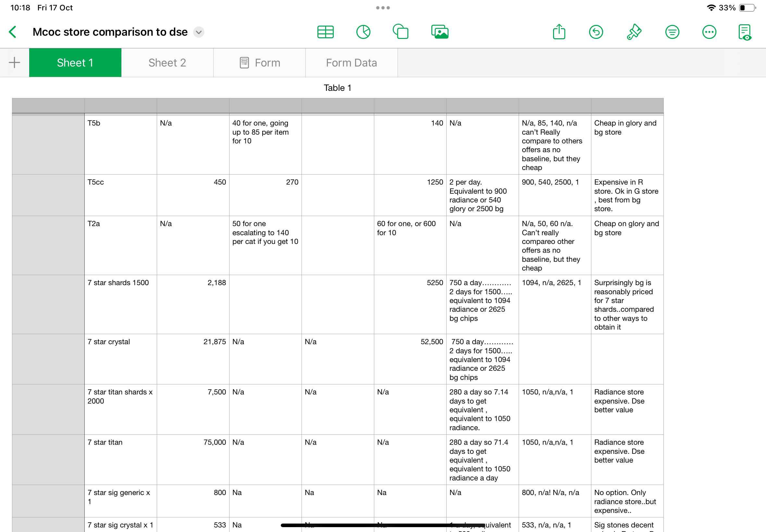Select the Table 1 title

[x=337, y=88]
